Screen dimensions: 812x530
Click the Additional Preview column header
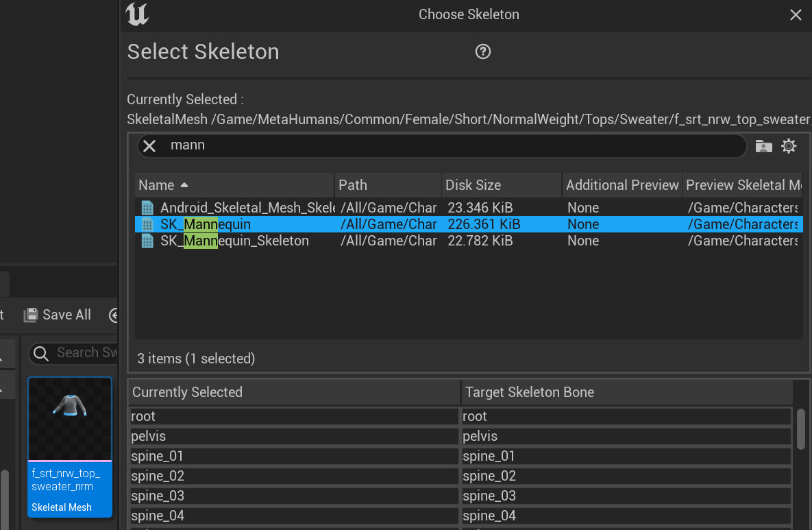[x=622, y=185]
